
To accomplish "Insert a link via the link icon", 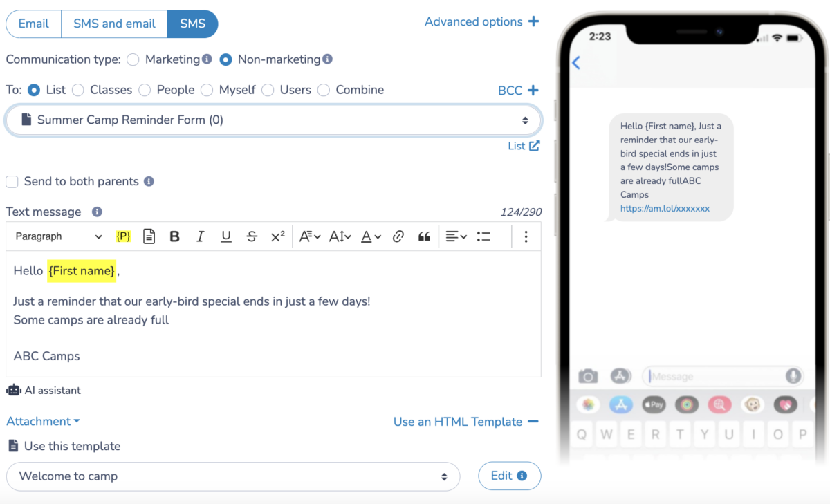I will tap(398, 236).
